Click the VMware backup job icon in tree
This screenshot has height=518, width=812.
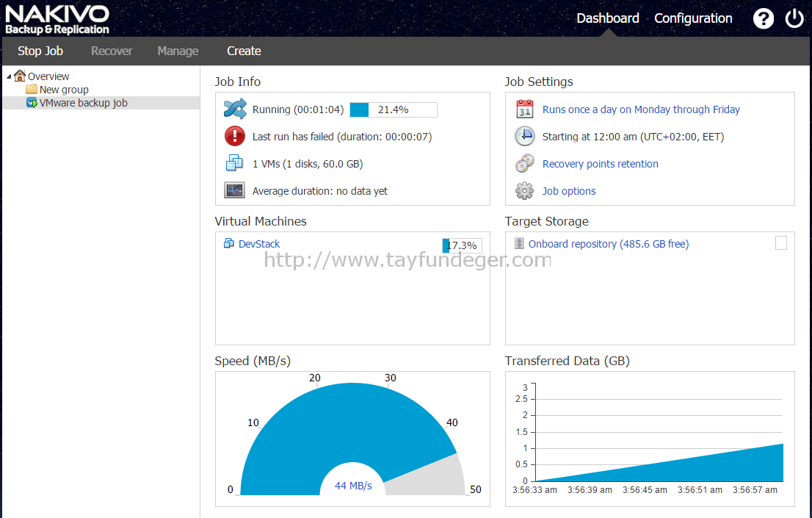32,103
